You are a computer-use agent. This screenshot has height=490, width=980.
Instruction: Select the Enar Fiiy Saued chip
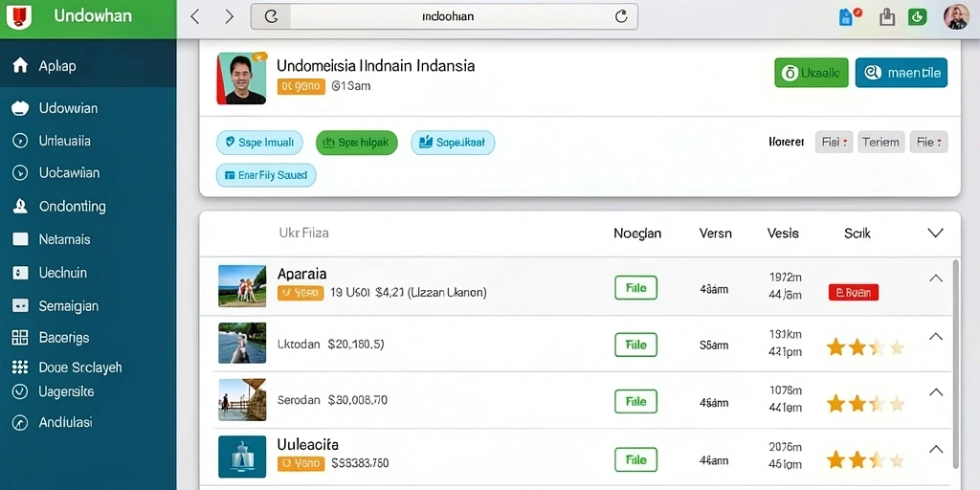(266, 176)
